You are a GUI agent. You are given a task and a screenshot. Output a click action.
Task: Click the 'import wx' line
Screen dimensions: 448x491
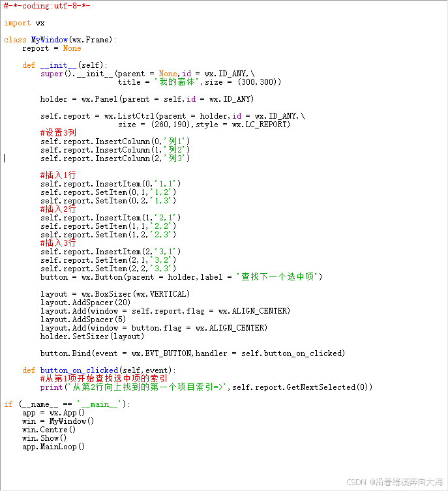tap(24, 23)
